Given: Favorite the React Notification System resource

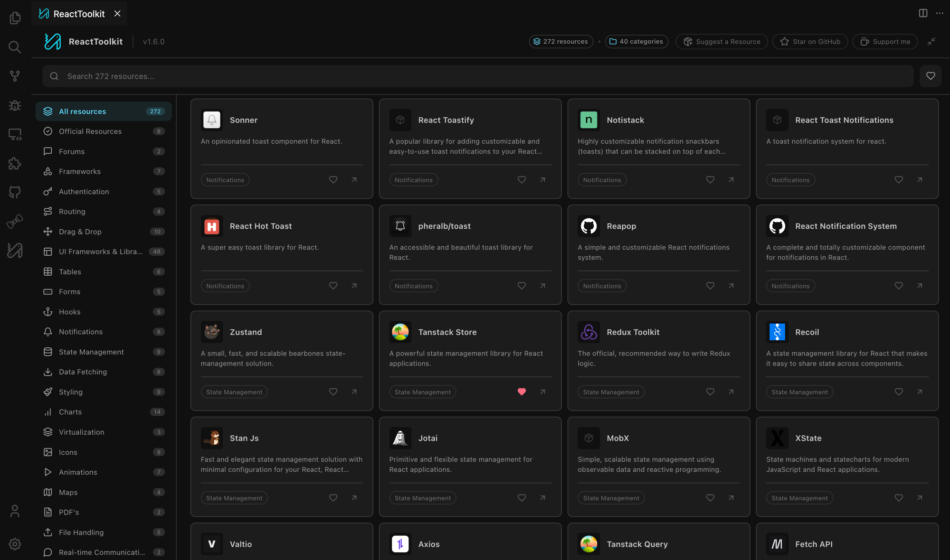Looking at the screenshot, I should click(x=899, y=286).
